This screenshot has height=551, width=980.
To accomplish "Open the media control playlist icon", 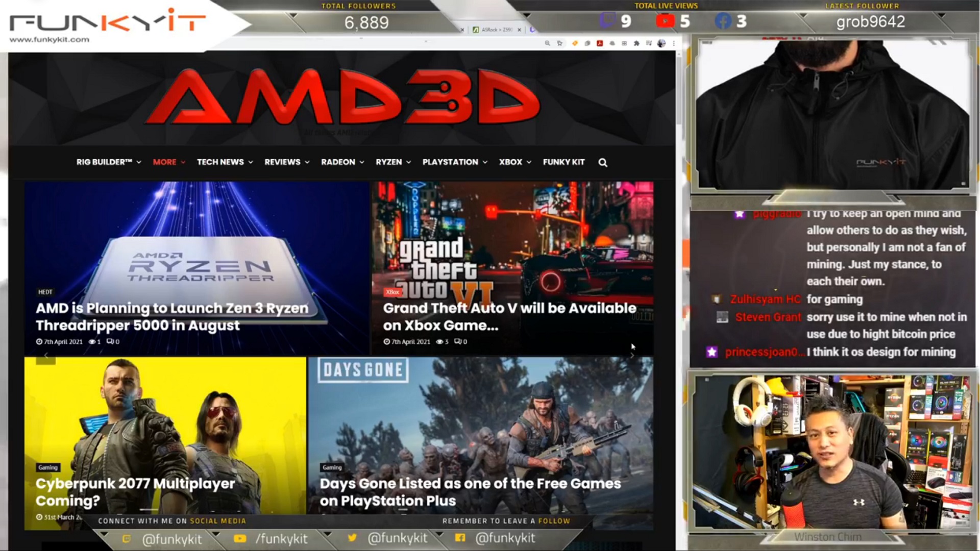I will pyautogui.click(x=649, y=43).
